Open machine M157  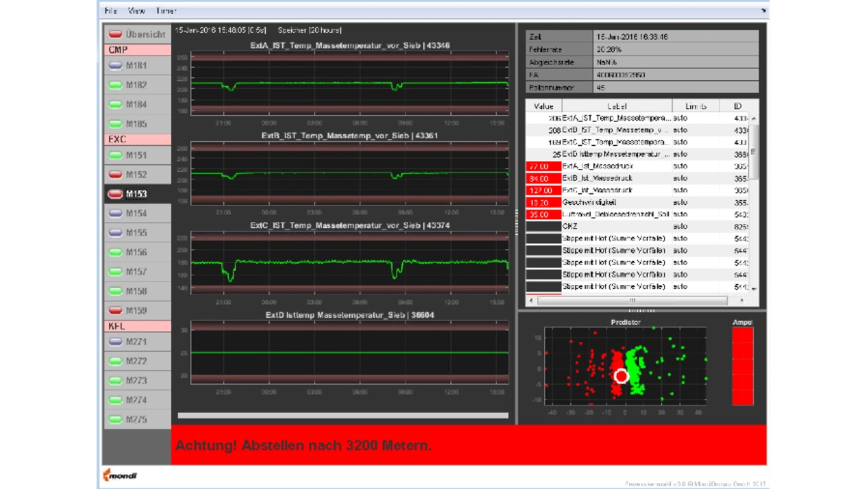coord(137,271)
